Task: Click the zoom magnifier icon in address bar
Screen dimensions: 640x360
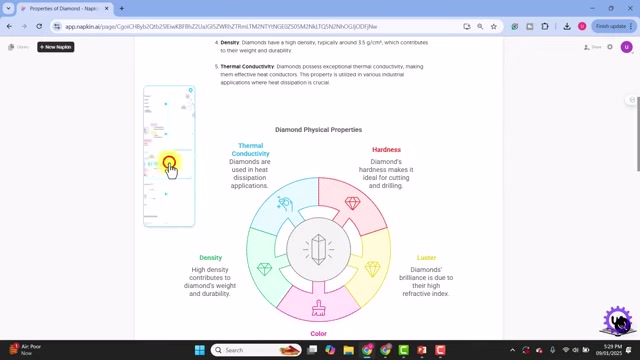Action: [x=480, y=27]
